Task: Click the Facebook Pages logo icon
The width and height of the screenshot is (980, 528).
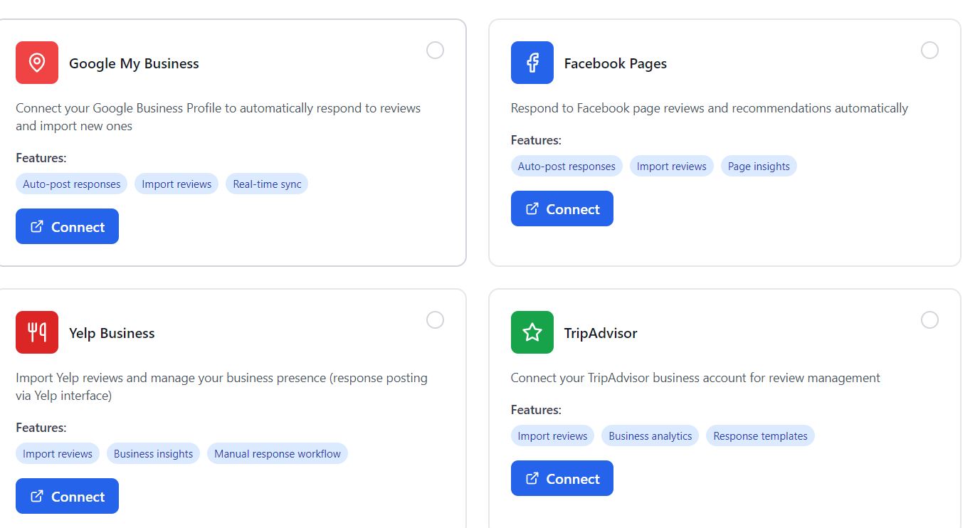Action: pyautogui.click(x=532, y=63)
